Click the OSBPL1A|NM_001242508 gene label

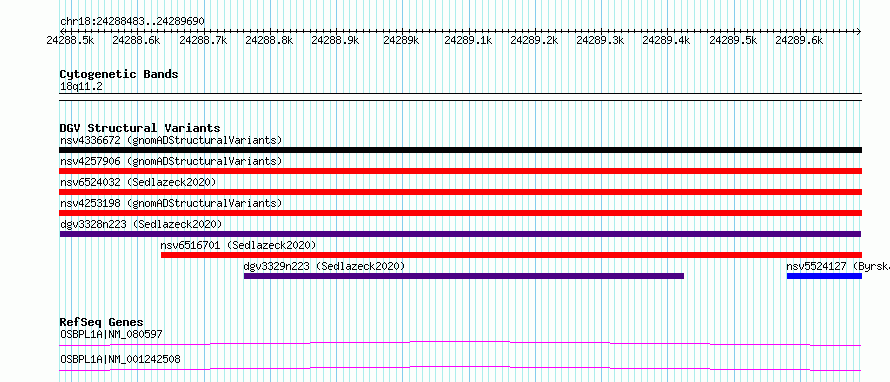coord(120,359)
